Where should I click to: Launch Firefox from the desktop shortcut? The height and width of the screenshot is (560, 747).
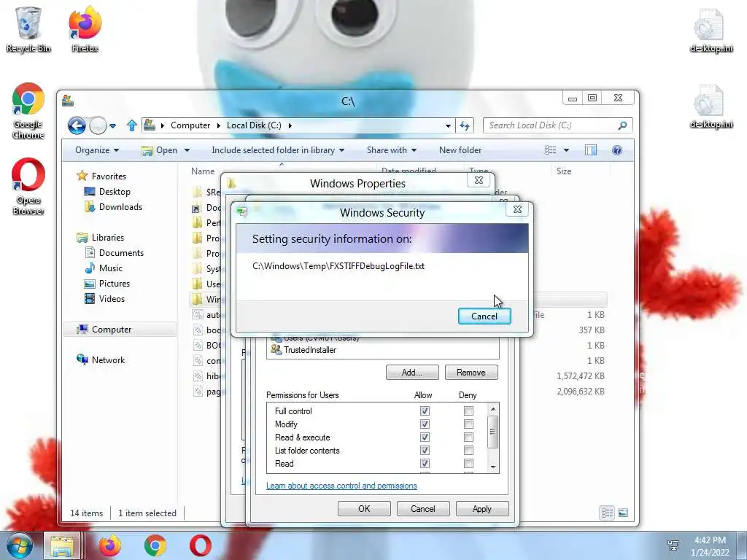tap(85, 29)
